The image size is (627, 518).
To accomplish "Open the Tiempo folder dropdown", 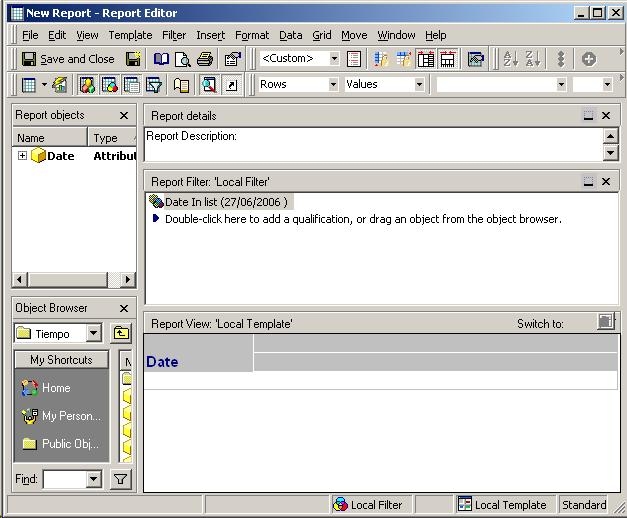I will [x=93, y=333].
